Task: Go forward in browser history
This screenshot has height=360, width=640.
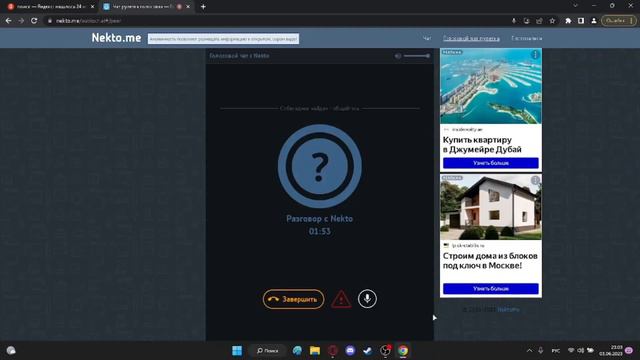Action: click(21, 20)
